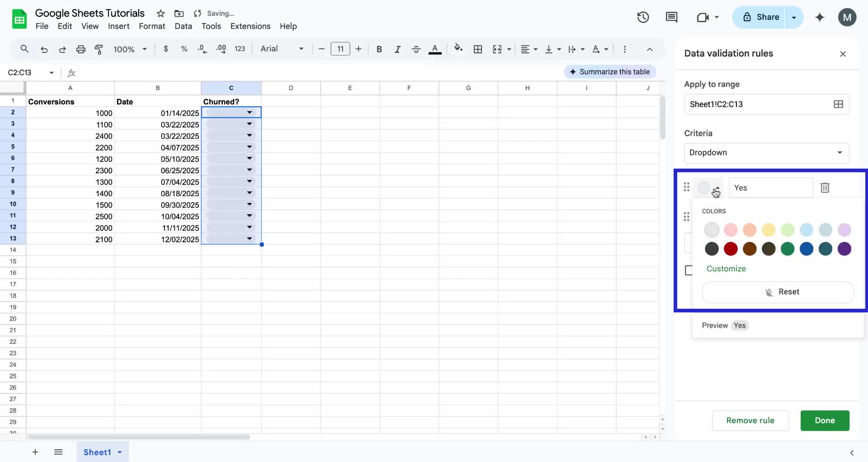Open the comments panel
The height and width of the screenshot is (462, 868).
(672, 17)
